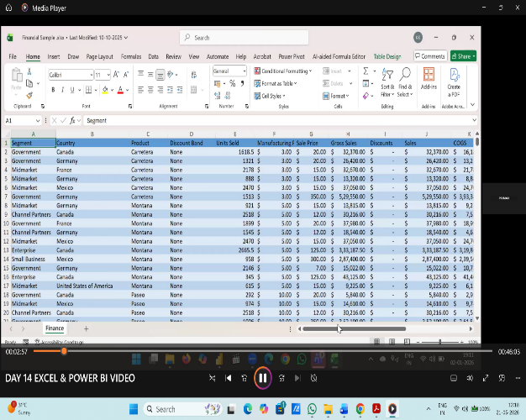Open Format as Table dropdown
The width and height of the screenshot is (526, 420).
coord(276,83)
